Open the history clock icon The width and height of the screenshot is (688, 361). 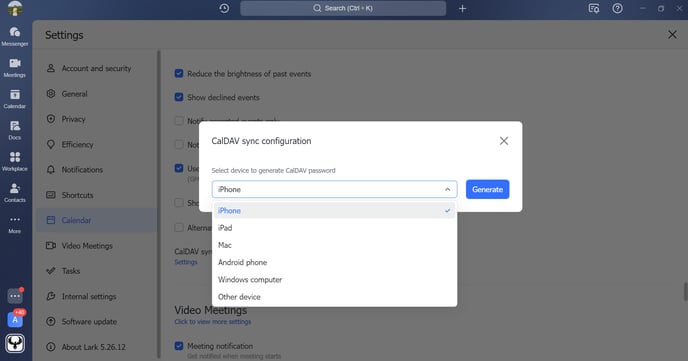[x=224, y=8]
